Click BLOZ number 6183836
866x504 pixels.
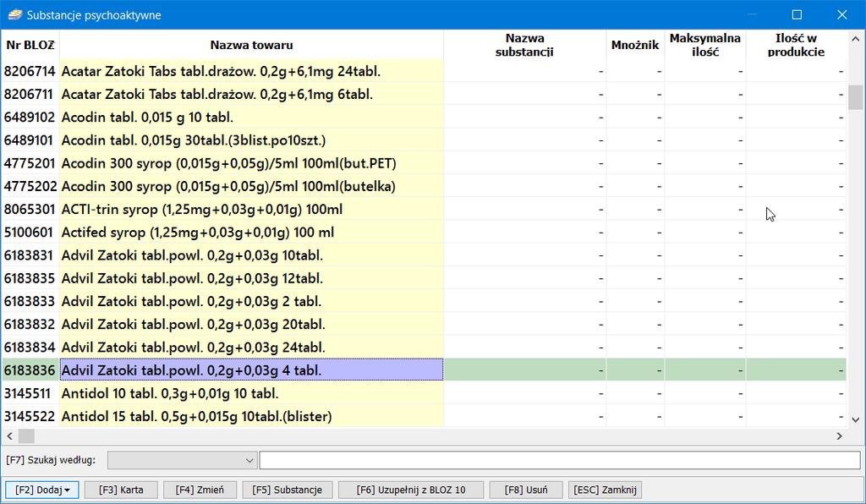click(x=30, y=370)
